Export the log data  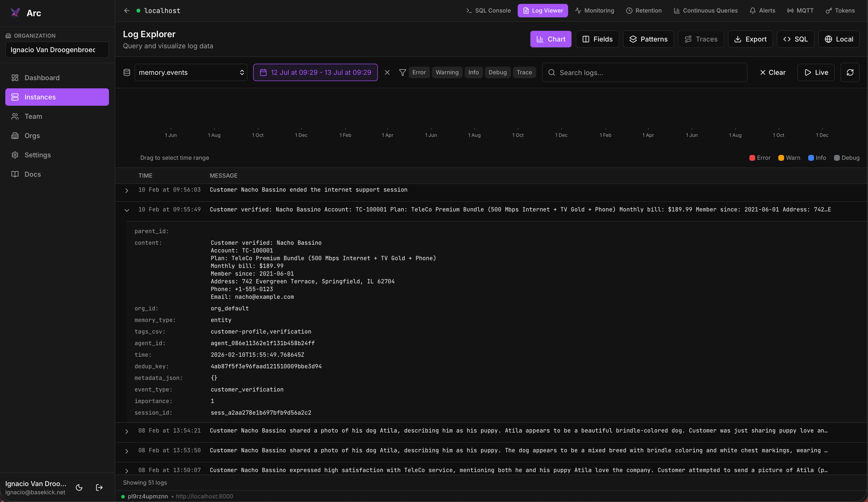click(750, 39)
